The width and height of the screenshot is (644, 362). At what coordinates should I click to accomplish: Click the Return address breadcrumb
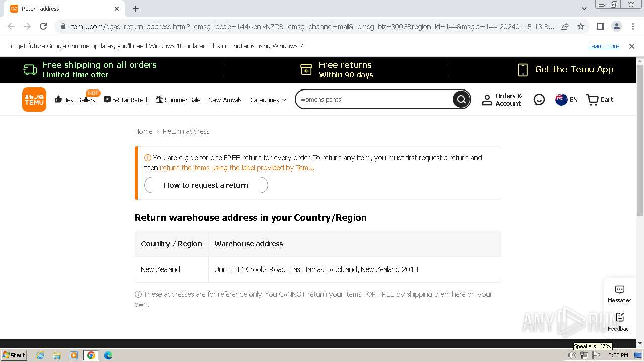click(186, 131)
